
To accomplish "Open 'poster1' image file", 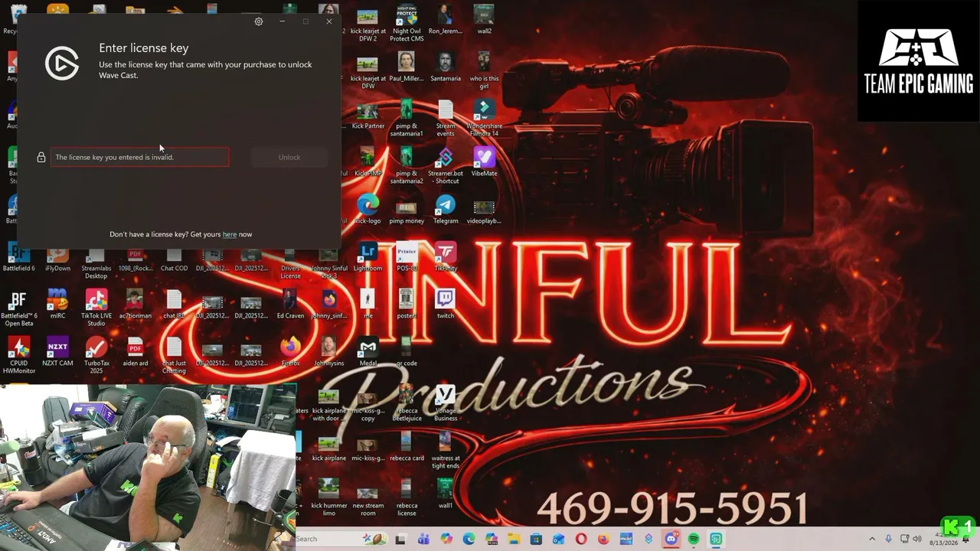I will [407, 305].
